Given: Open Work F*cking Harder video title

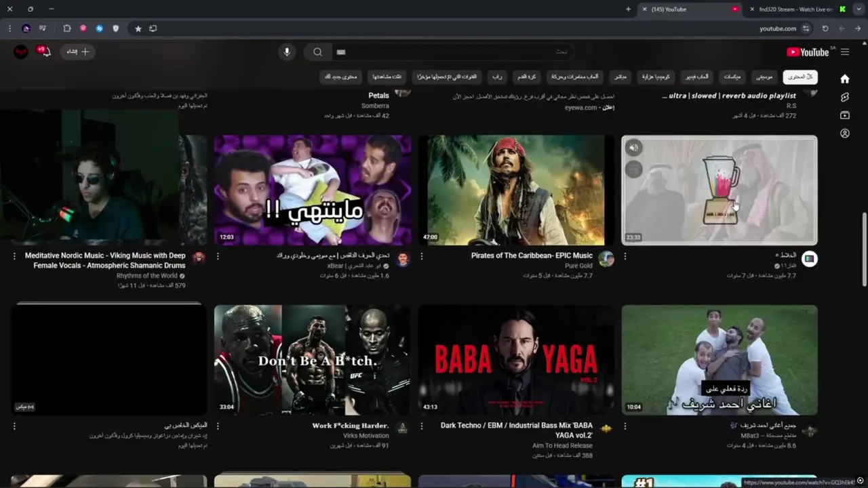Looking at the screenshot, I should tap(351, 426).
